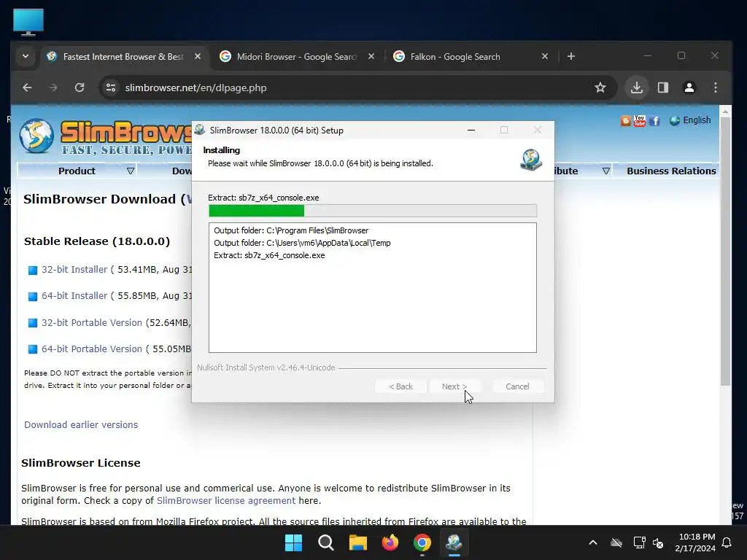Click the 32-bit Installer link
Screen dimensions: 747x560
[74, 270]
